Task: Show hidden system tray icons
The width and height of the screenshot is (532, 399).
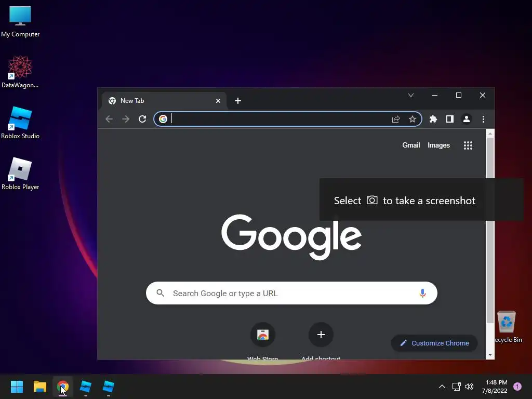Action: tap(442, 387)
